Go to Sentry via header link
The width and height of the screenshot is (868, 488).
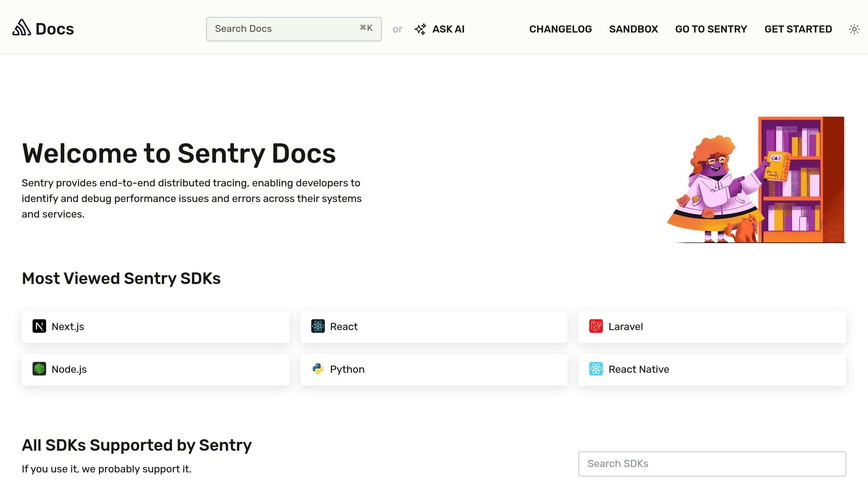711,29
